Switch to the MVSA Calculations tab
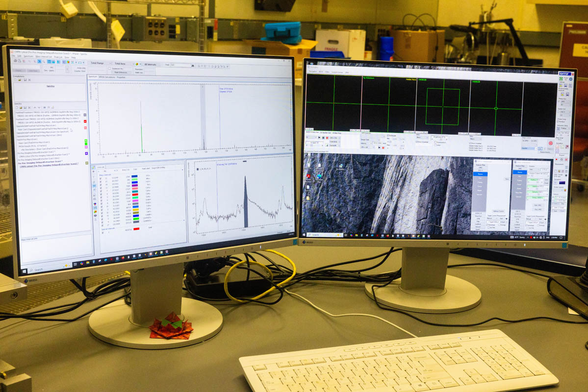 click(x=107, y=77)
